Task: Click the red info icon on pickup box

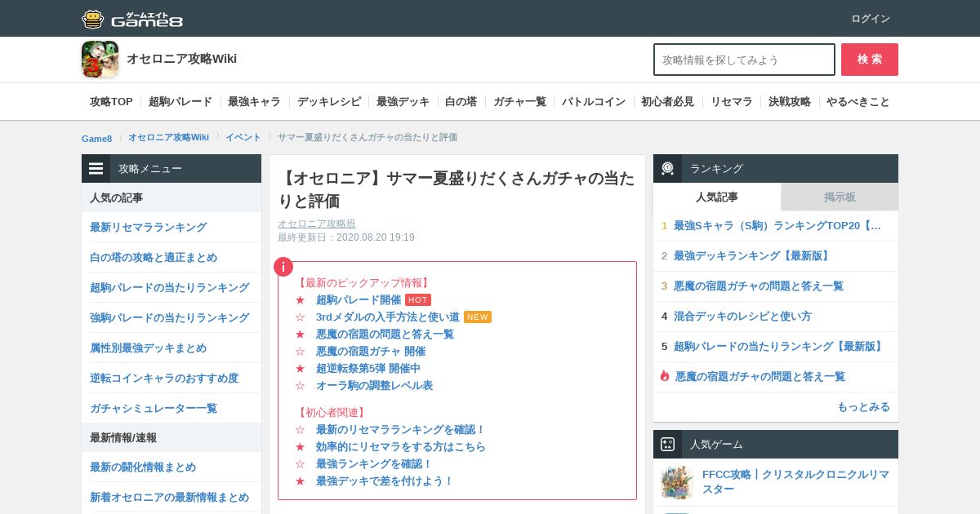Action: click(283, 267)
